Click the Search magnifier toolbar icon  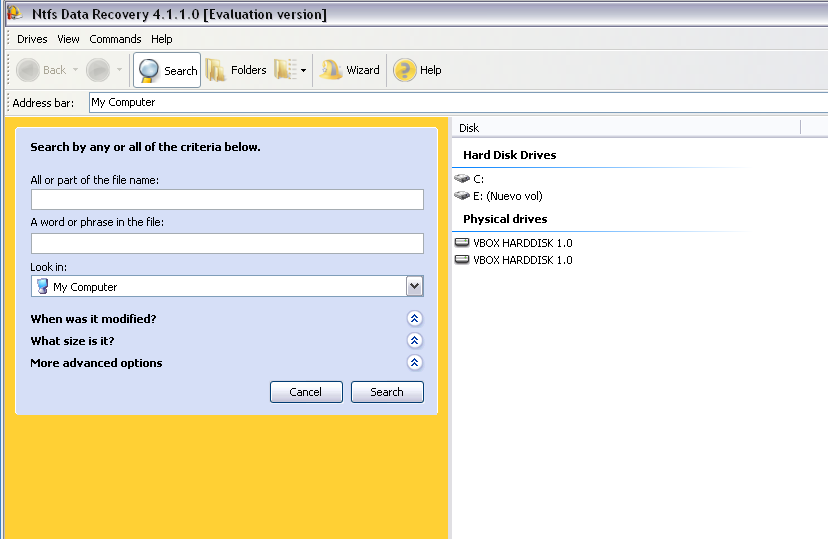point(148,70)
